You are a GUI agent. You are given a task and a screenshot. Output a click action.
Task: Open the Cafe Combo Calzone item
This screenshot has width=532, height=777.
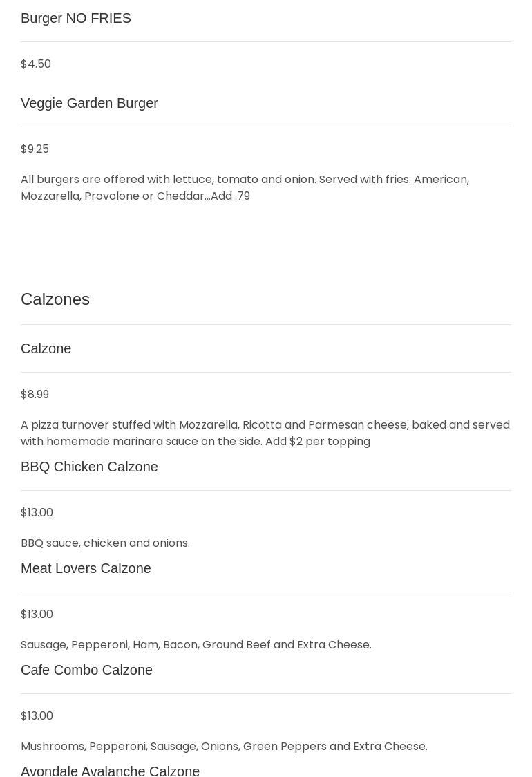pos(86,670)
